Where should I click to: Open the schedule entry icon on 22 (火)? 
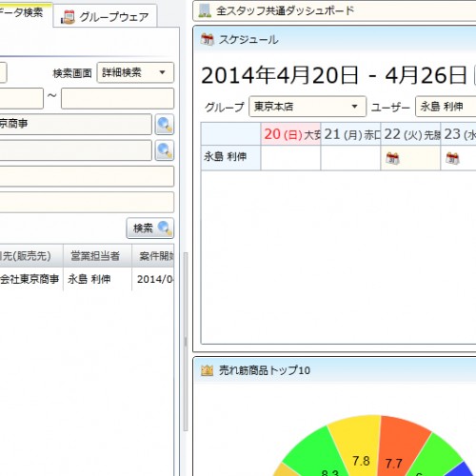392,158
